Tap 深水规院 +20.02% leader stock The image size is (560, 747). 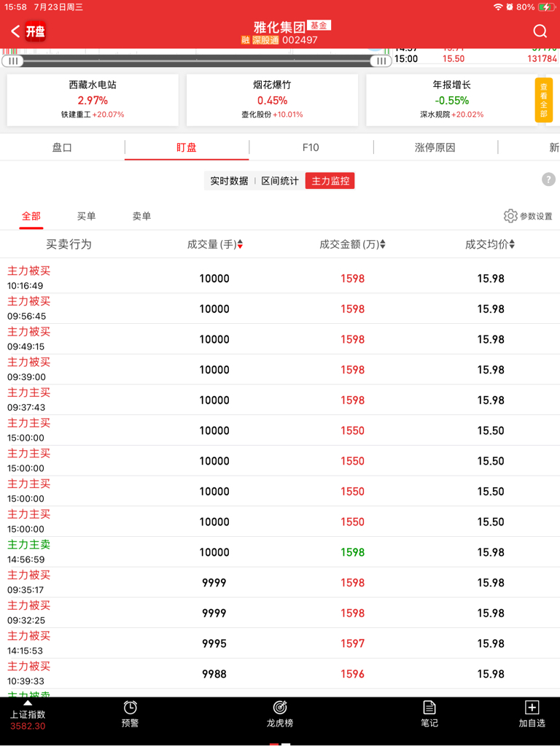pyautogui.click(x=452, y=115)
